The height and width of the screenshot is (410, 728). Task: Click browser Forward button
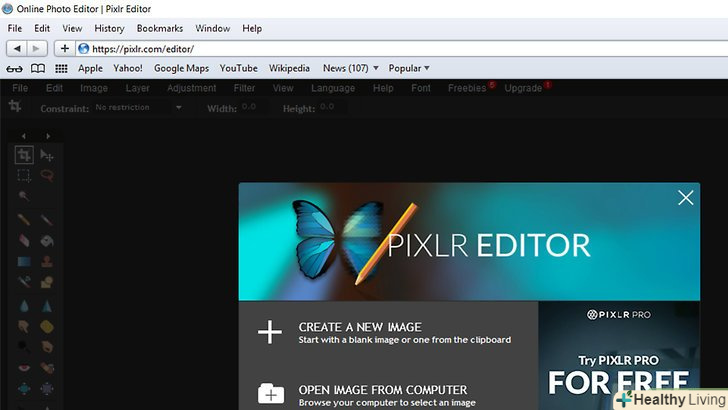(37, 48)
